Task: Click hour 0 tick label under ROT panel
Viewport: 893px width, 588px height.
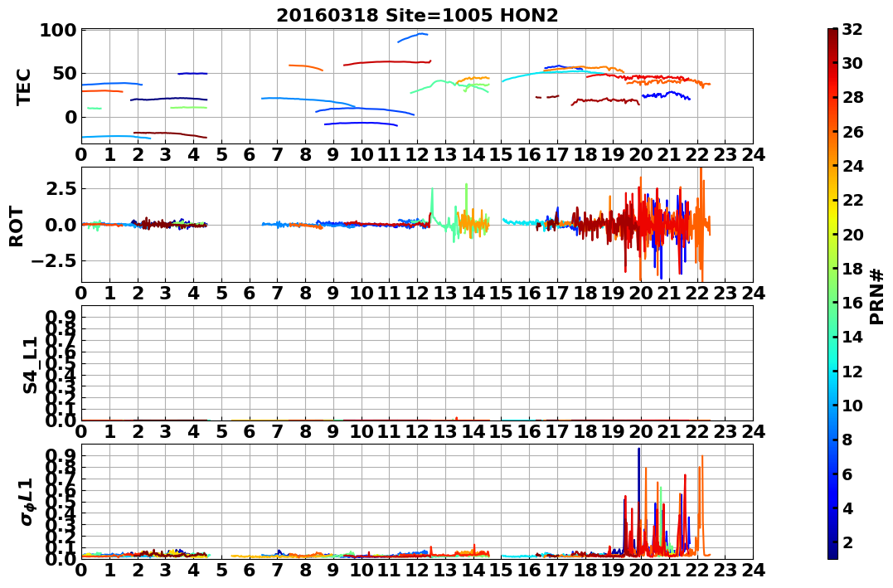Action: (x=81, y=294)
